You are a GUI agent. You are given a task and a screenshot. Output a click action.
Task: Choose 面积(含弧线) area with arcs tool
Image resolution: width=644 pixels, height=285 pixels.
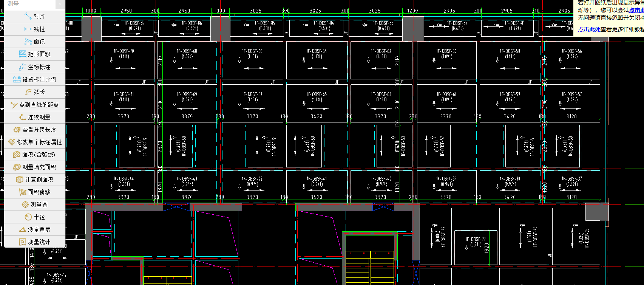[35, 155]
